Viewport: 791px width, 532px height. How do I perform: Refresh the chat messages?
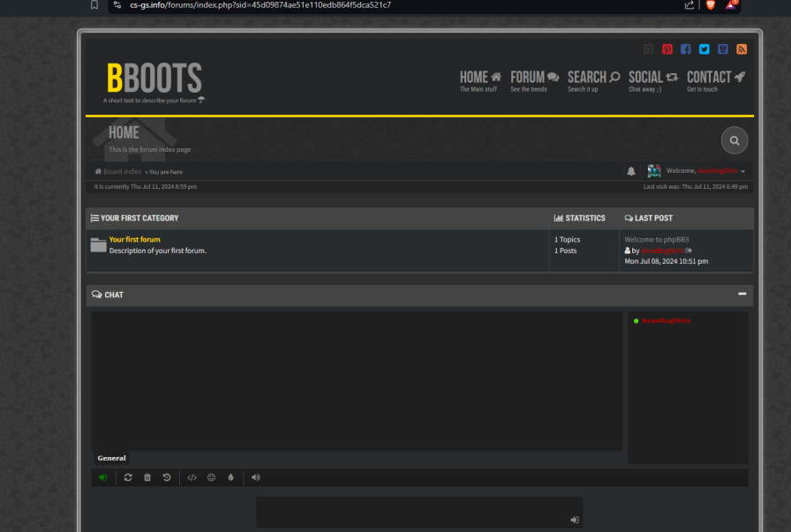point(128,477)
